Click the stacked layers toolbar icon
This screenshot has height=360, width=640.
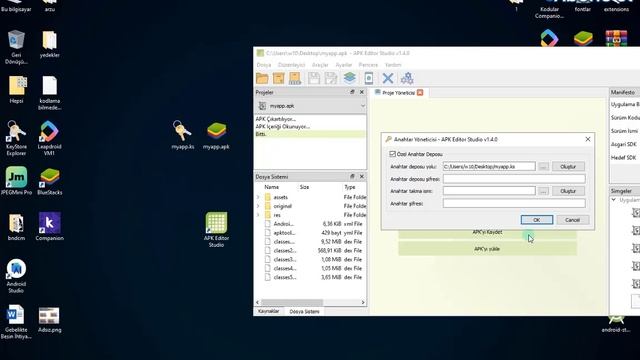pyautogui.click(x=349, y=78)
